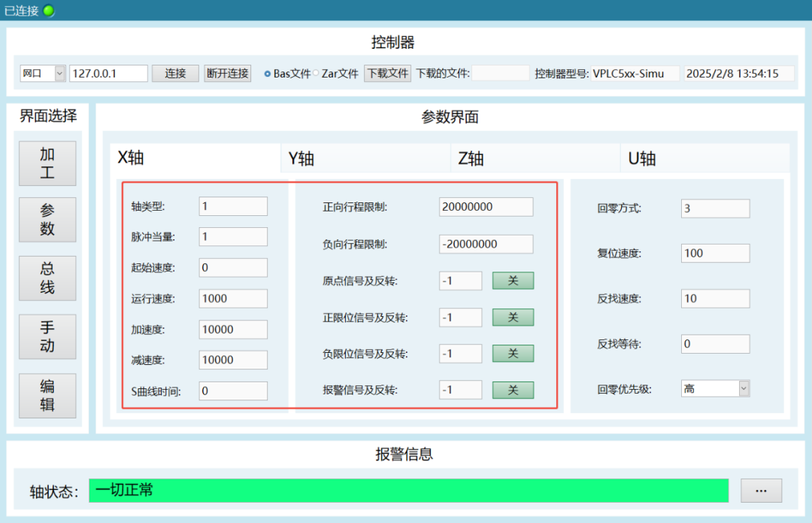
Task: Open the 手动 interface
Action: [x=47, y=336]
